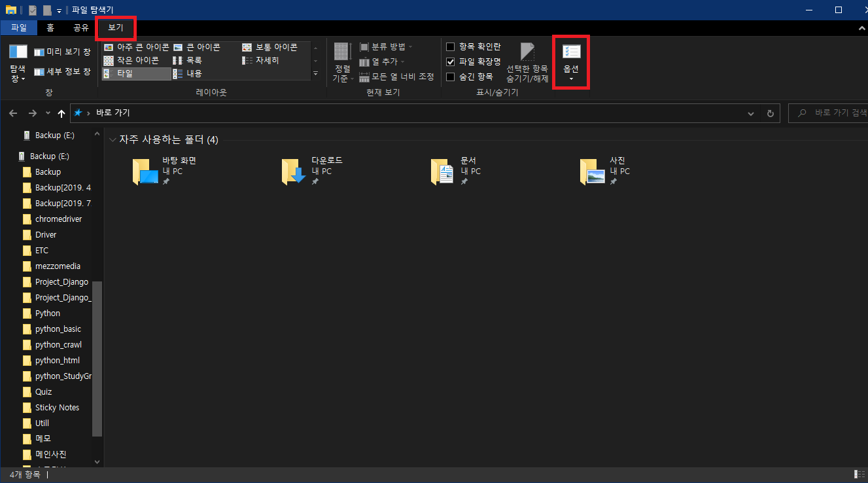This screenshot has height=483, width=868.
Task: Collapse the 자주 사용하는 폴더 group
Action: click(x=113, y=140)
